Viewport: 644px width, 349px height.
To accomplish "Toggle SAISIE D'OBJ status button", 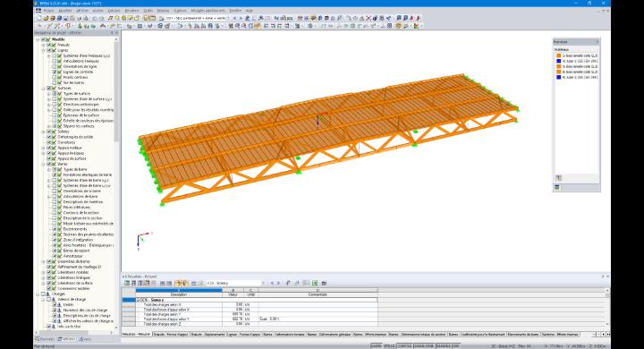I will click(x=424, y=346).
